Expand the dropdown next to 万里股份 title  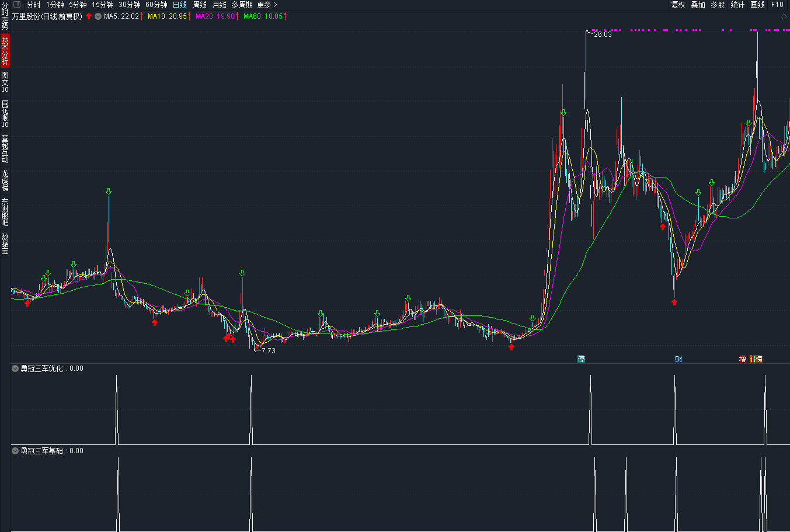pyautogui.click(x=98, y=16)
